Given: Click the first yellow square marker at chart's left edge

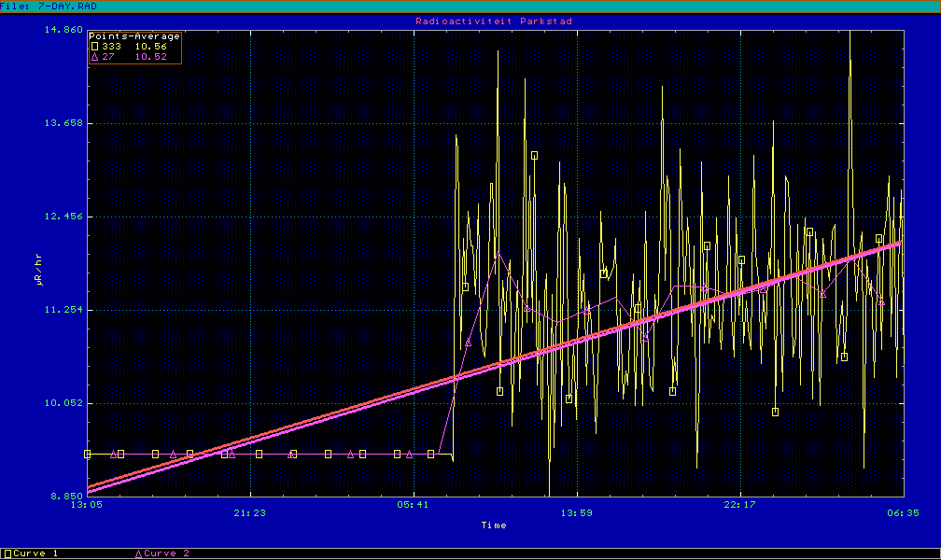Looking at the screenshot, I should 87,454.
